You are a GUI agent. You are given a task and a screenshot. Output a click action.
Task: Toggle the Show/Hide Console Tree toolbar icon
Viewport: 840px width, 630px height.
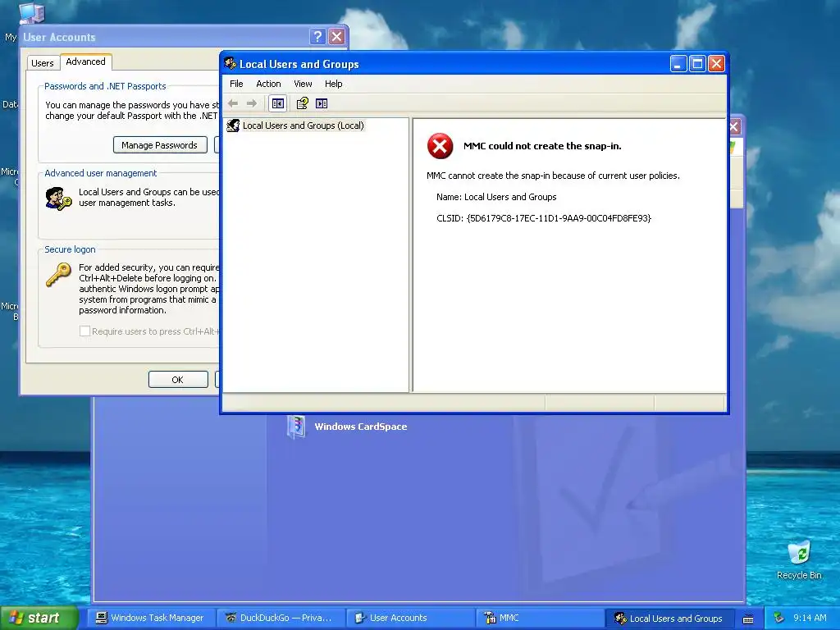277,103
